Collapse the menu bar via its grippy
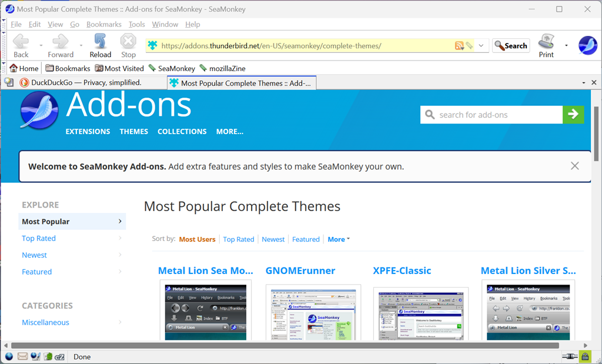602x364 pixels. click(4, 24)
